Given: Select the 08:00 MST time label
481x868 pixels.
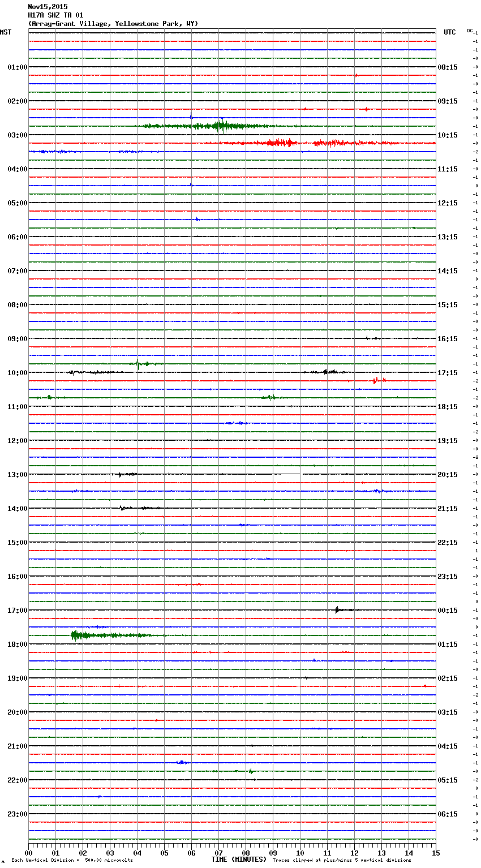Looking at the screenshot, I should 18,305.
